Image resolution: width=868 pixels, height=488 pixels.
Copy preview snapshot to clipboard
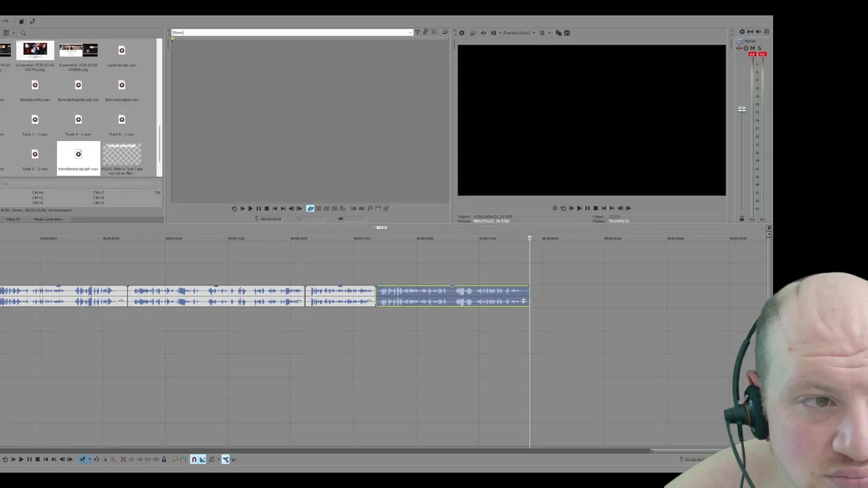point(559,33)
